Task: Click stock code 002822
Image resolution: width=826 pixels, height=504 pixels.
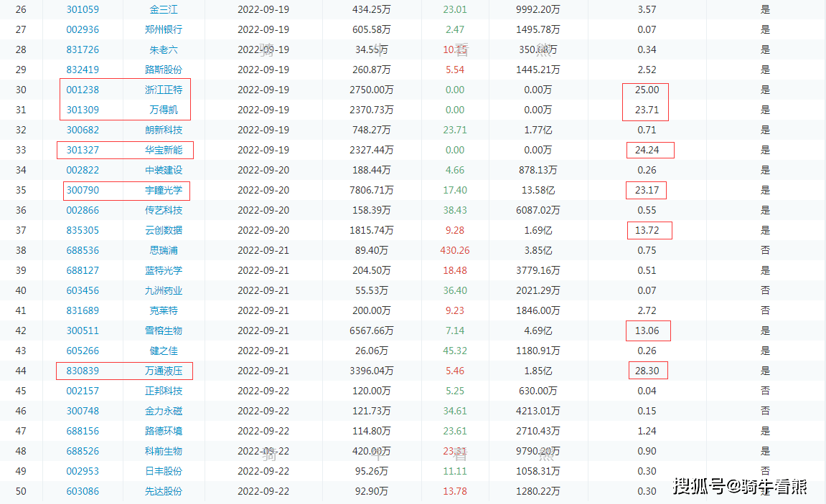Action: click(x=83, y=170)
